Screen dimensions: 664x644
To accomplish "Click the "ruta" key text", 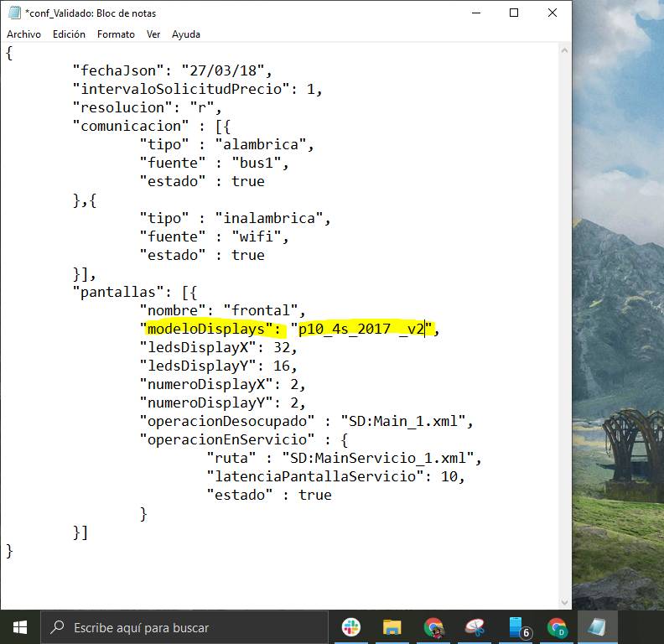I will click(x=231, y=458).
